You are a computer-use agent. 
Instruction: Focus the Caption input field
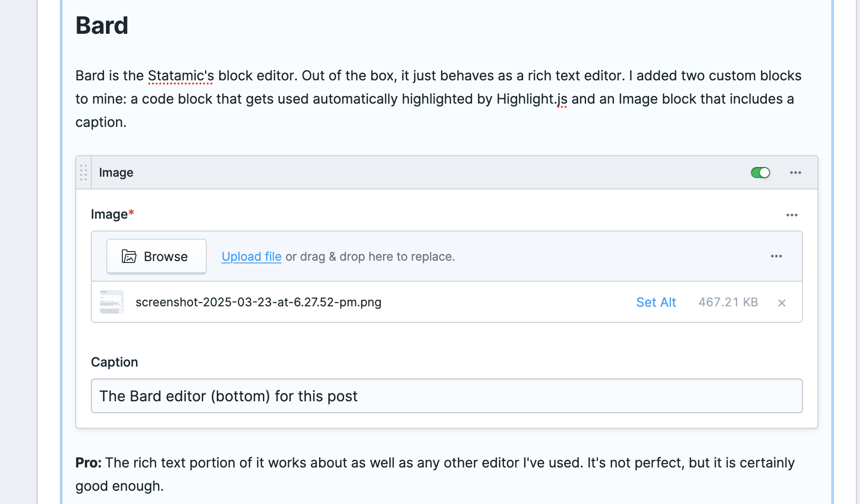[447, 396]
